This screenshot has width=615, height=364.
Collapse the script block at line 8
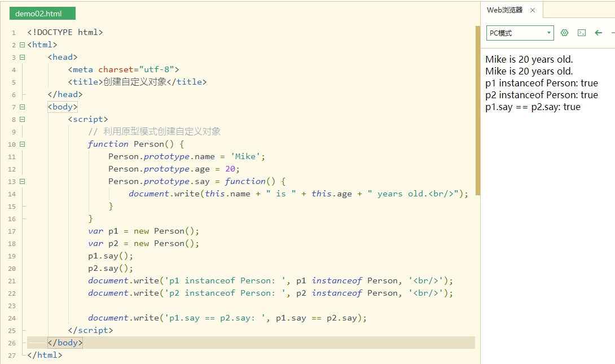(23, 119)
